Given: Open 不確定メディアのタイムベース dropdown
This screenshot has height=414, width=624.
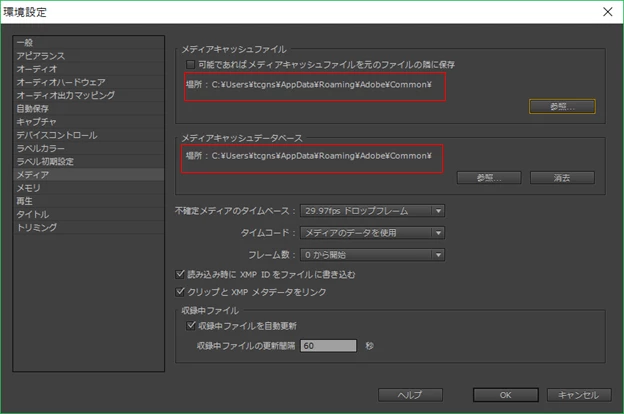Looking at the screenshot, I should (x=372, y=211).
